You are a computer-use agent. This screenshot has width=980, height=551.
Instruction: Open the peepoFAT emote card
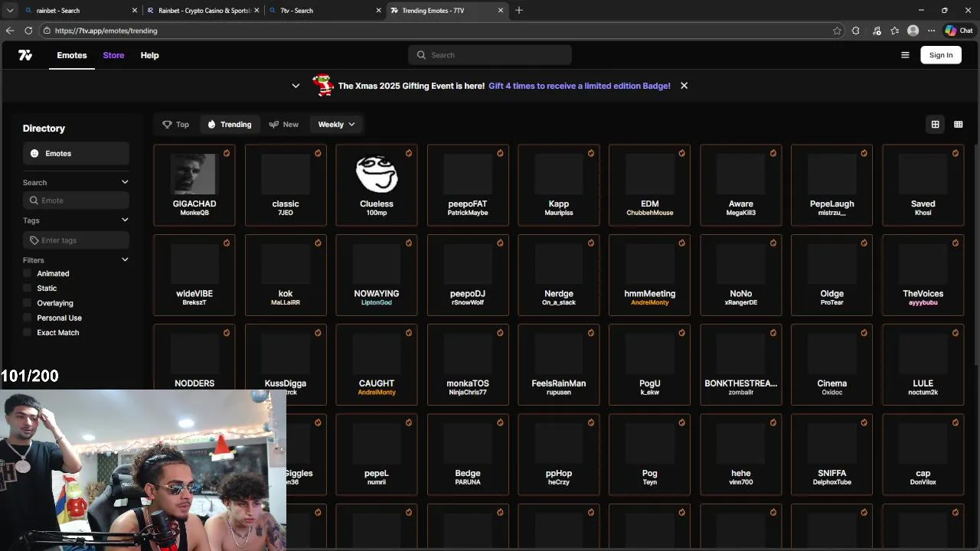(x=468, y=185)
